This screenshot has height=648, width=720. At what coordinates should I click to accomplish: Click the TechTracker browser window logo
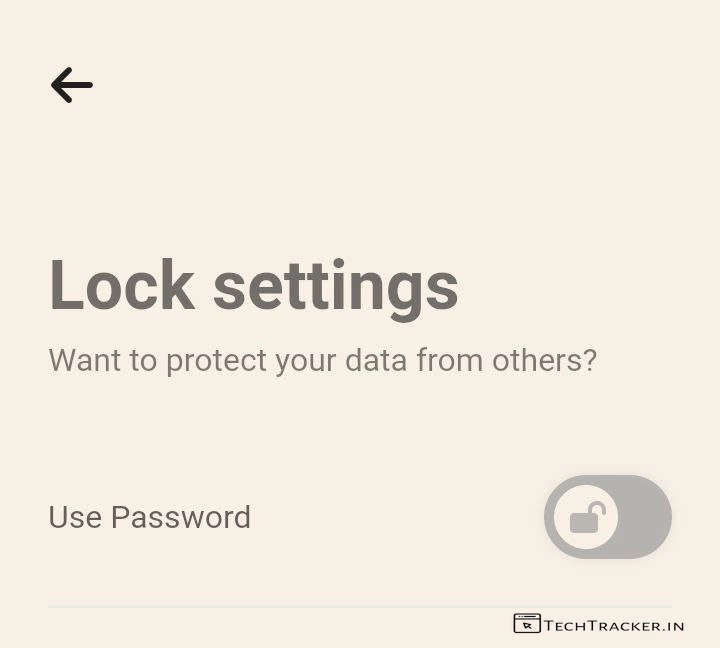(x=527, y=624)
